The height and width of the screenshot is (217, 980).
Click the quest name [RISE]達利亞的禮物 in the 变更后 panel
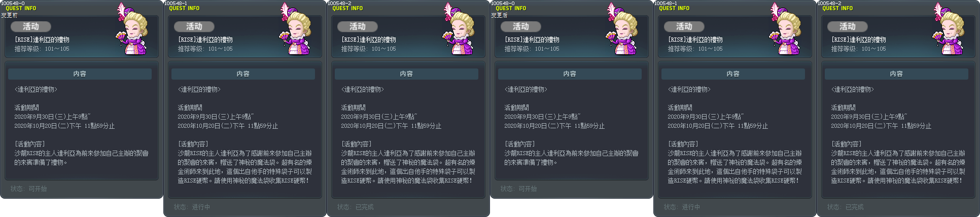coord(532,40)
